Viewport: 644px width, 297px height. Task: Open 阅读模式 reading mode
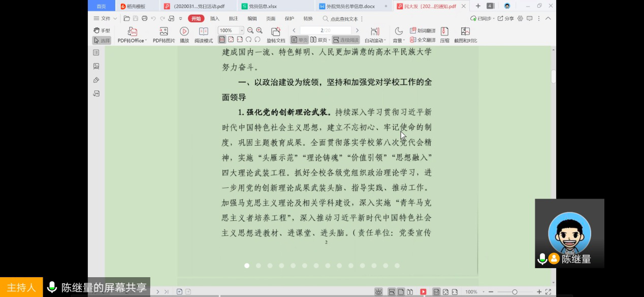pyautogui.click(x=204, y=32)
